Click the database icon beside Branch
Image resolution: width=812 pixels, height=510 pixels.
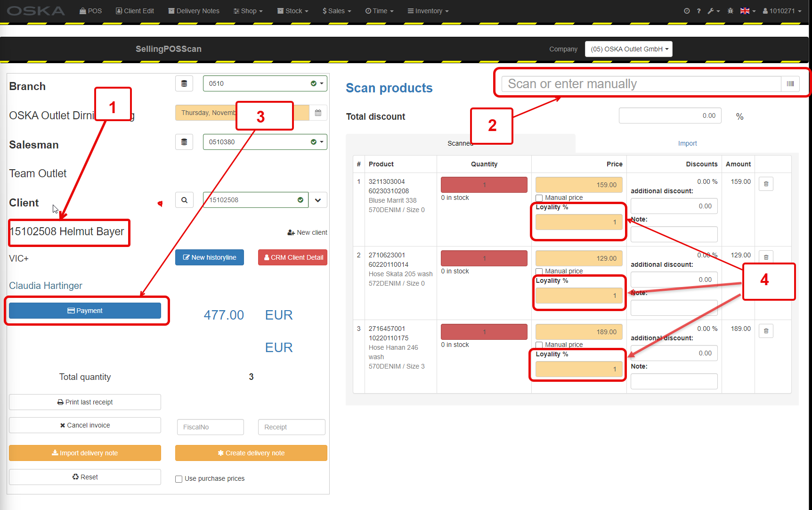tap(184, 83)
